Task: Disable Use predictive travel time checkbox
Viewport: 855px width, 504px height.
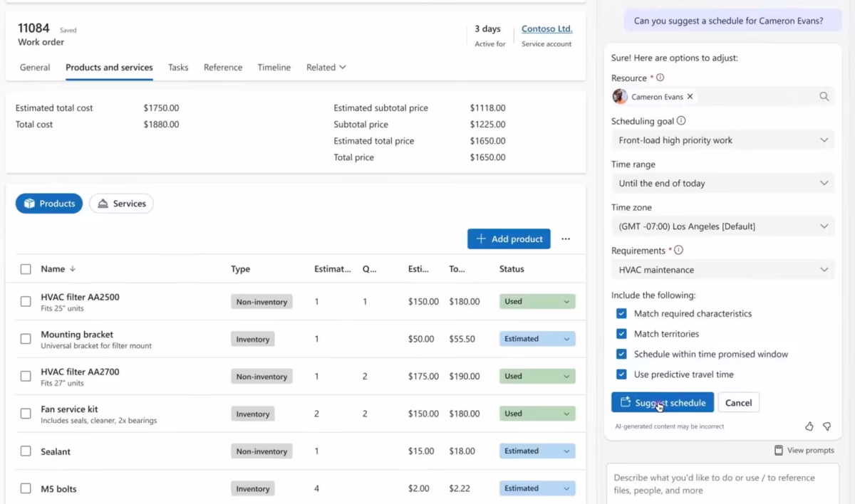Action: click(621, 374)
